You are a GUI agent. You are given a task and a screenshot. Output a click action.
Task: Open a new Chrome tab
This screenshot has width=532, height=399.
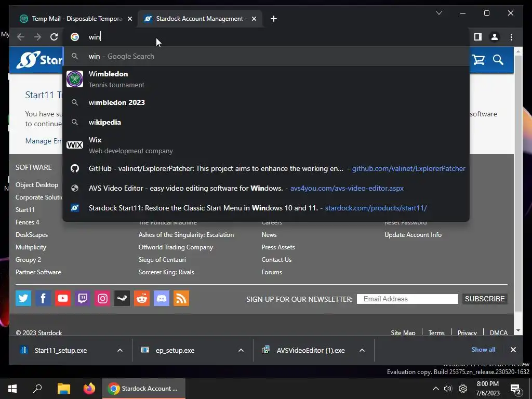tap(274, 19)
